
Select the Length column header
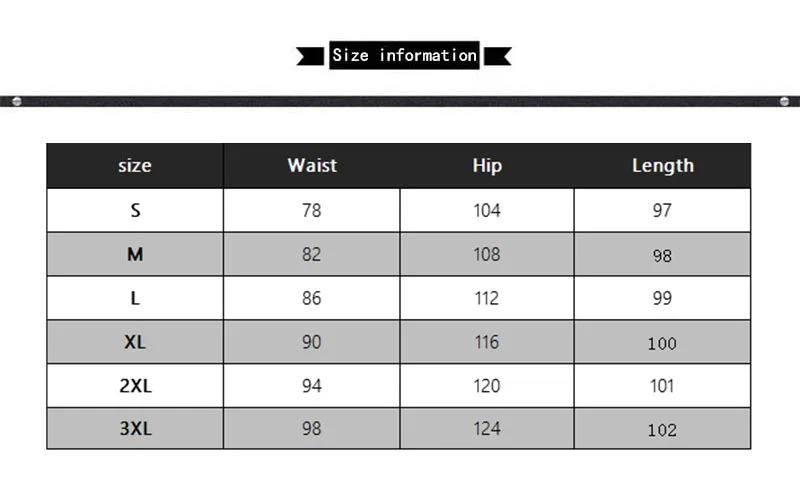coord(663,166)
